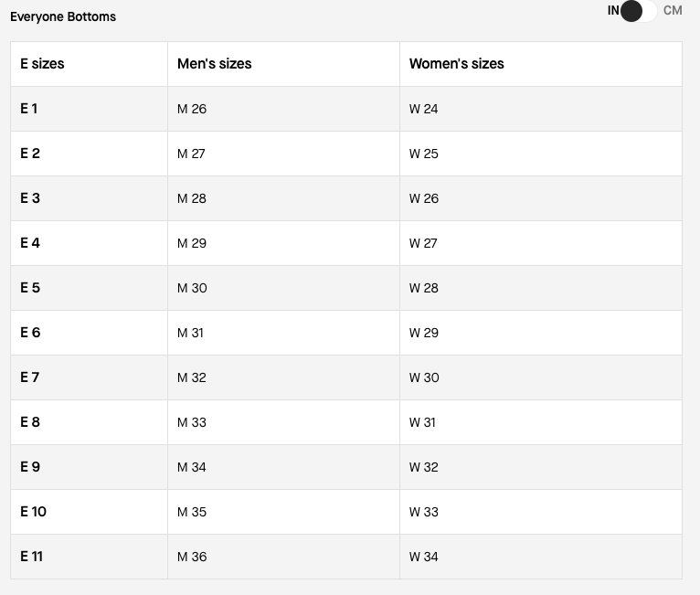Click the W 24 women's size cell
The width and height of the screenshot is (700, 595).
(x=423, y=109)
